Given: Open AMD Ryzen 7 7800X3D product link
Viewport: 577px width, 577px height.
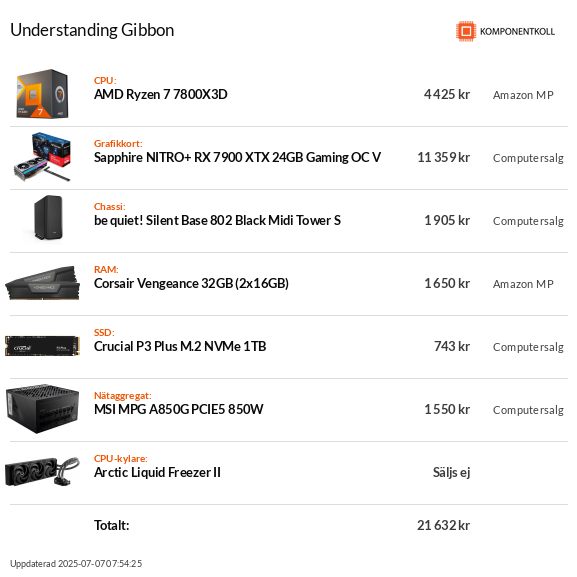Looking at the screenshot, I should 160,95.
